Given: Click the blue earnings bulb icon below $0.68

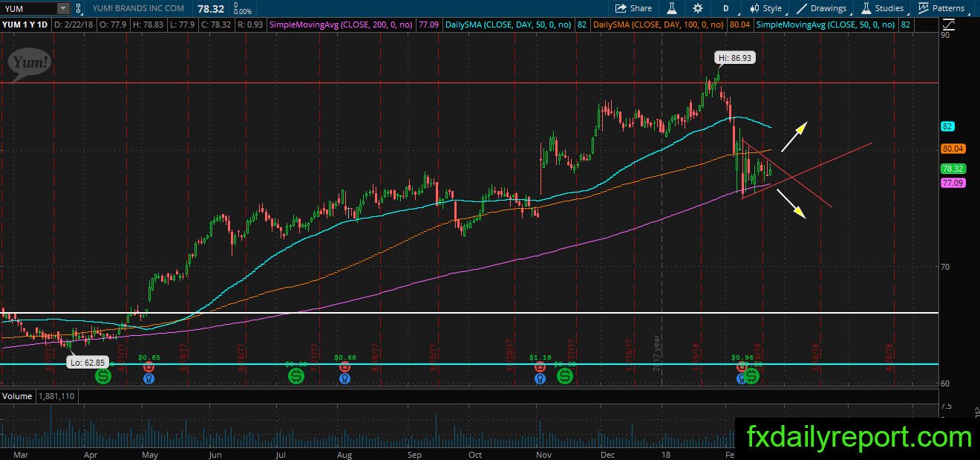Looking at the screenshot, I should pos(345,378).
